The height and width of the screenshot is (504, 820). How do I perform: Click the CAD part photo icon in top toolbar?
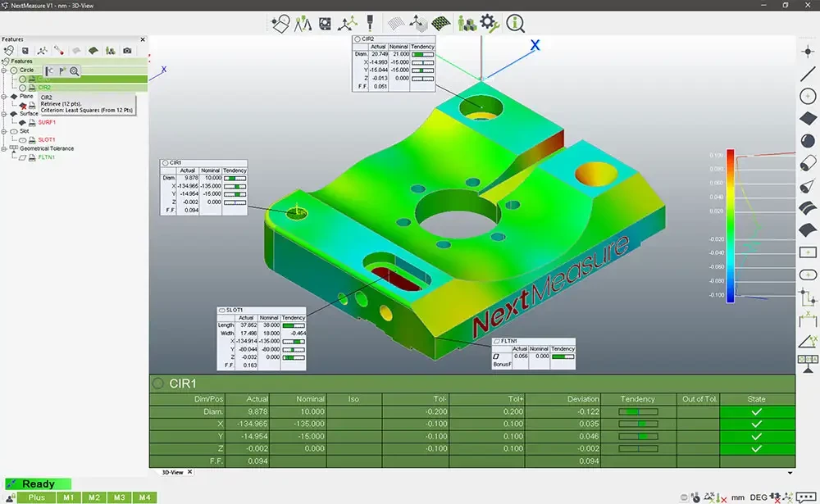pos(325,24)
